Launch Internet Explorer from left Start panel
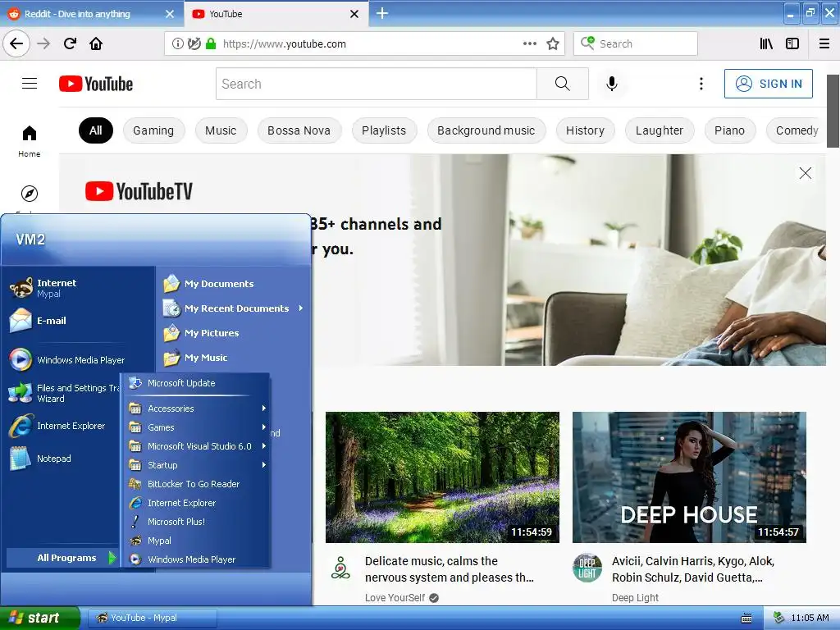The height and width of the screenshot is (630, 840). (x=63, y=426)
